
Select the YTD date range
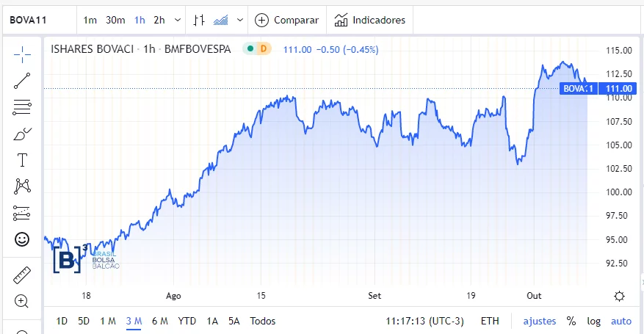click(187, 322)
